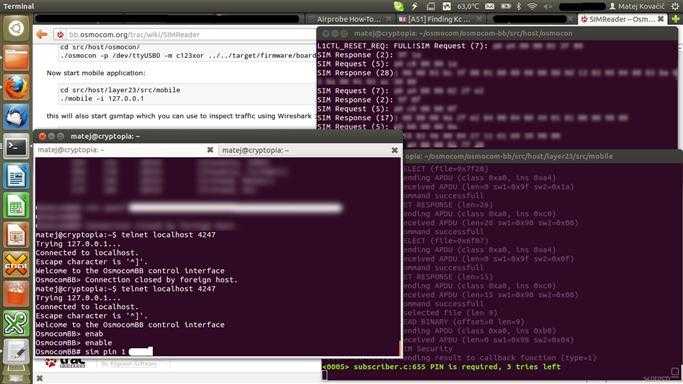Screen dimensions: 683x384
Task: Open the Bluetooth indicator menu
Action: coord(519,6)
